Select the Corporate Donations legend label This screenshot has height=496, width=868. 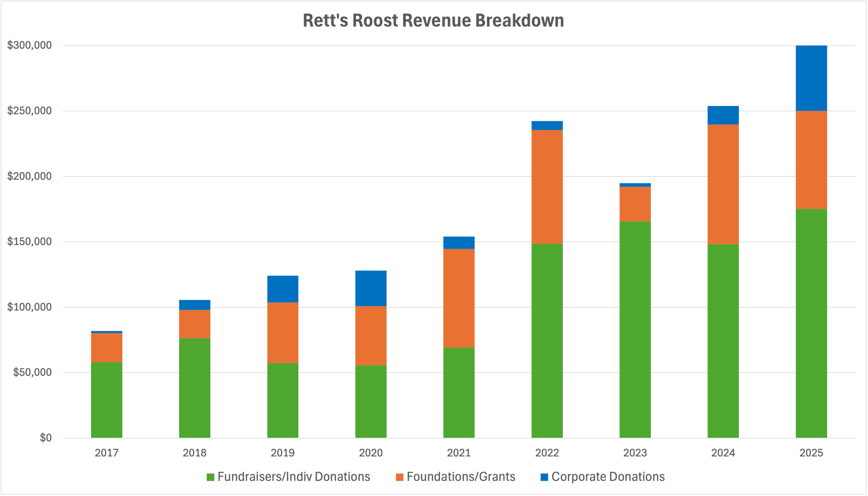point(608,477)
